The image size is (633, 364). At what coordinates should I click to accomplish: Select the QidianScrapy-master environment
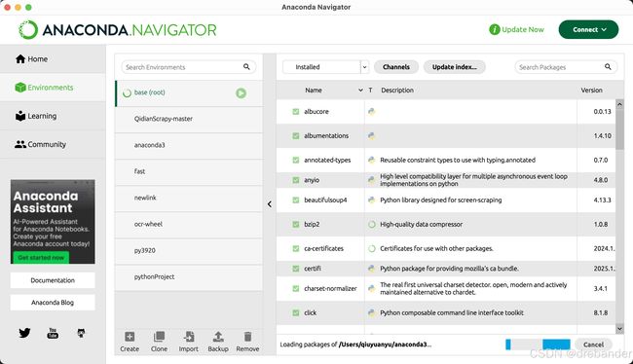(x=189, y=119)
